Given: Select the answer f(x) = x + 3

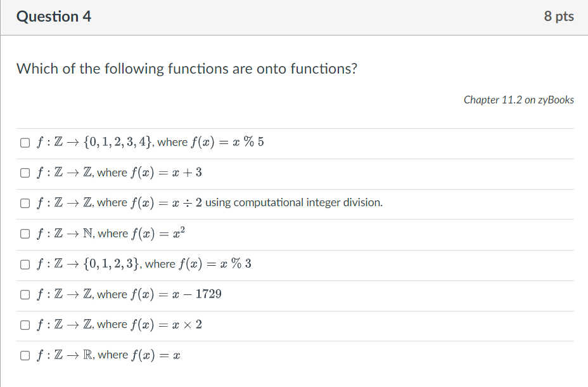Looking at the screenshot, I should click(x=25, y=172).
